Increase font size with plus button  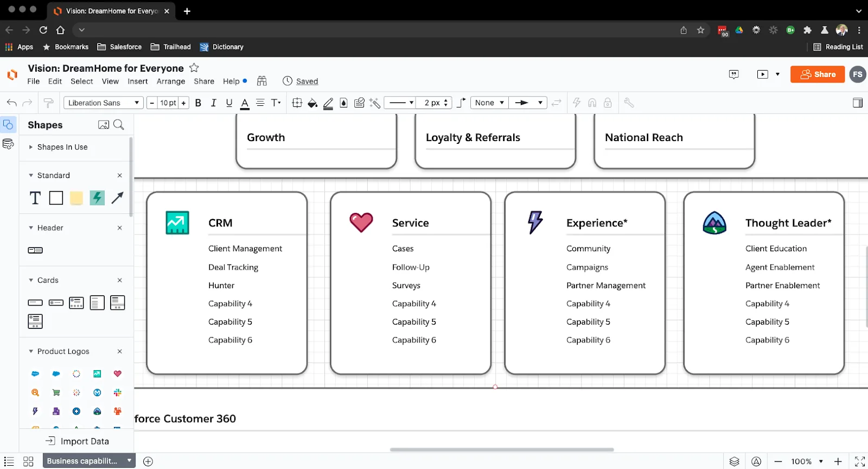point(183,103)
